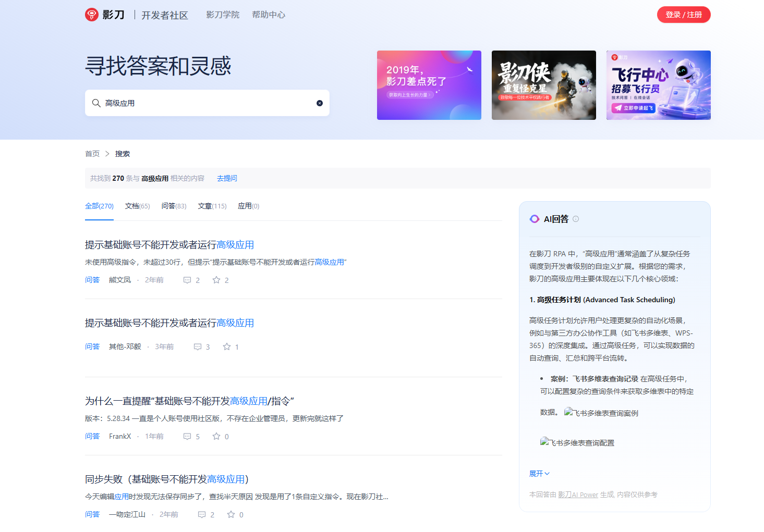Viewport: 764px width, 532px height.
Task: Click the 登录 / 注册 button
Action: (684, 15)
